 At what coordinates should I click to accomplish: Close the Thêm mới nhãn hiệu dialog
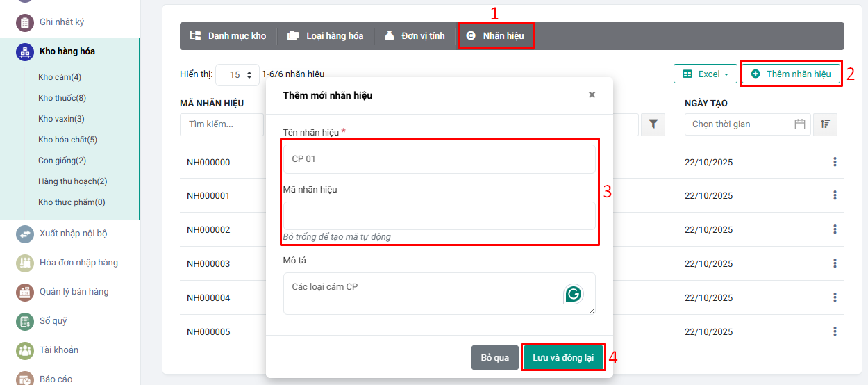point(592,95)
